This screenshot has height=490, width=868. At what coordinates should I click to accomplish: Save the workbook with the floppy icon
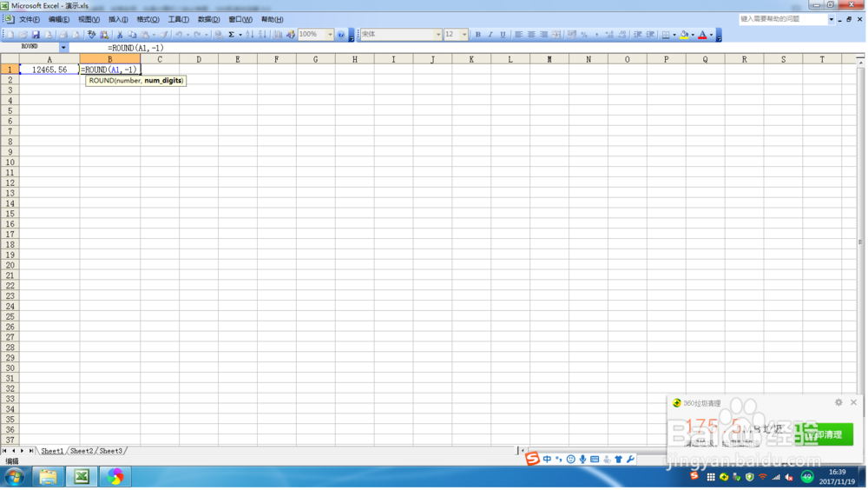pos(36,35)
